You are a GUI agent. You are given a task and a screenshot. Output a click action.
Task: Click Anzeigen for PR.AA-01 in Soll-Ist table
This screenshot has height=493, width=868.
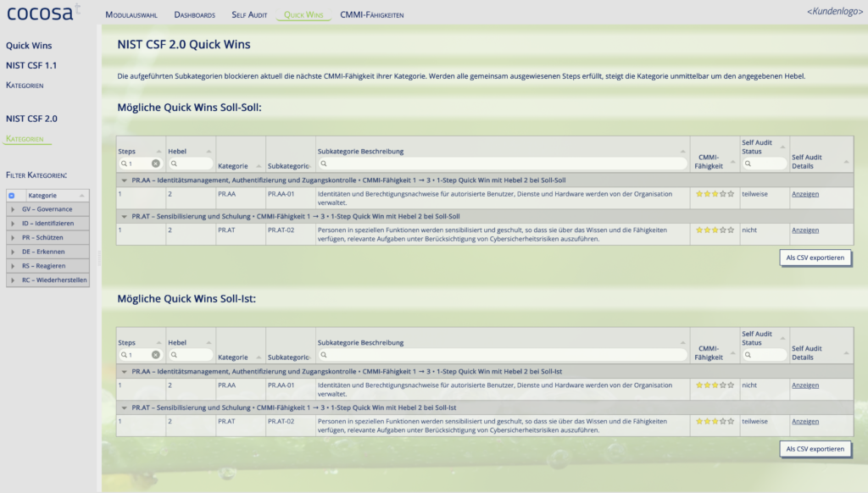(805, 385)
